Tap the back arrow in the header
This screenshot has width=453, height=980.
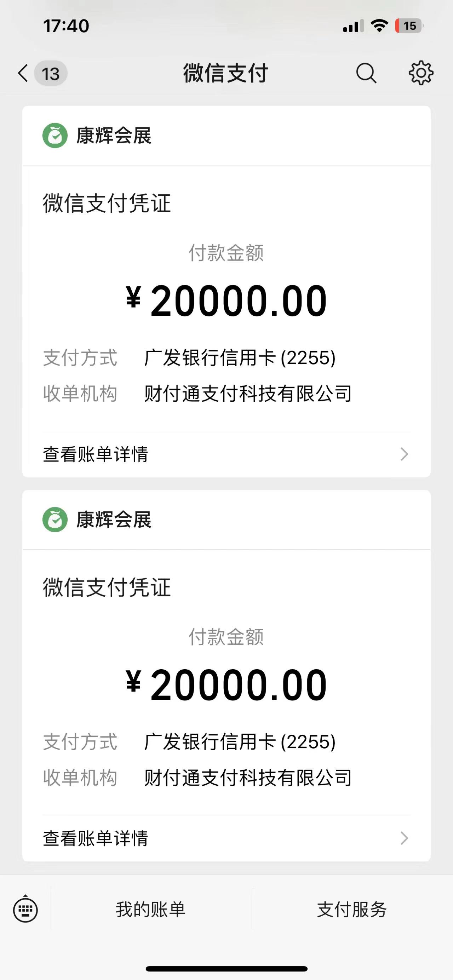[x=23, y=73]
